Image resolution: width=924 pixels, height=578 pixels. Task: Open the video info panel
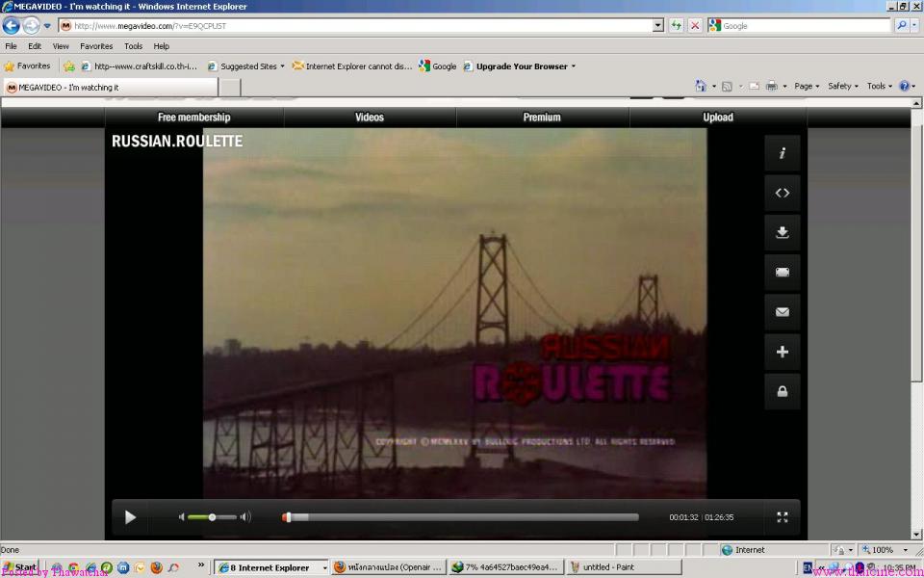782,153
